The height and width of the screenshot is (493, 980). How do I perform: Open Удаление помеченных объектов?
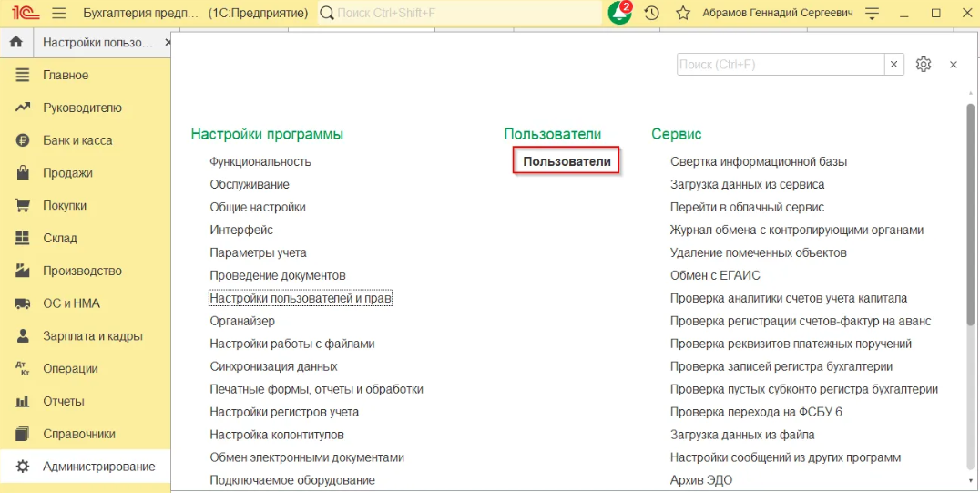tap(759, 252)
